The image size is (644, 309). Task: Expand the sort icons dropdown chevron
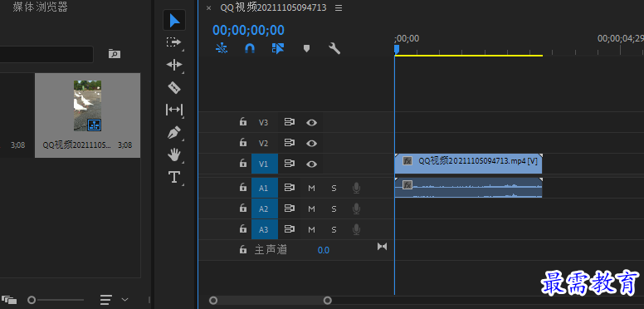125,299
